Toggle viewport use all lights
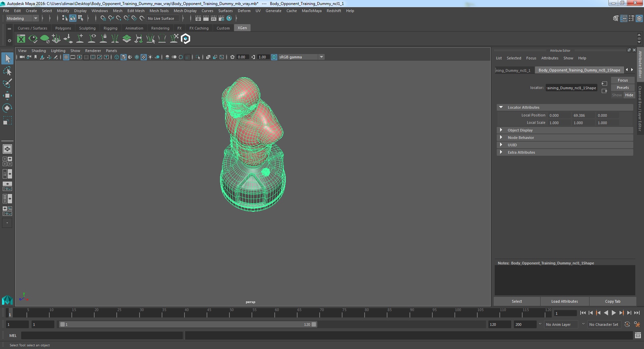 (x=150, y=57)
